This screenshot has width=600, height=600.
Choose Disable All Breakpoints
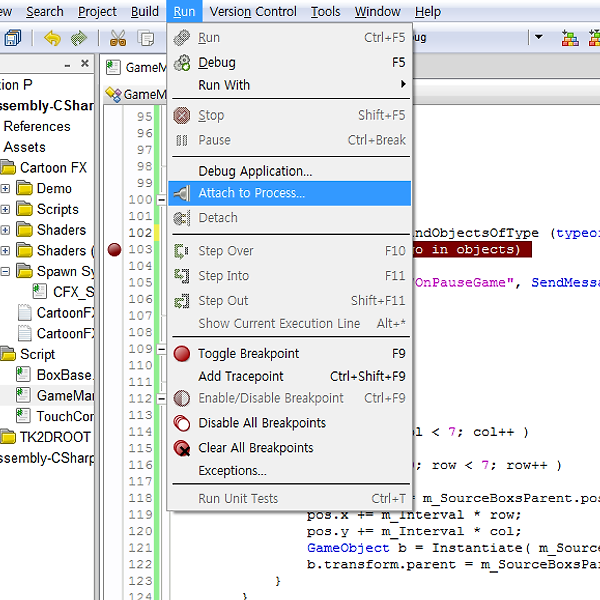click(262, 423)
